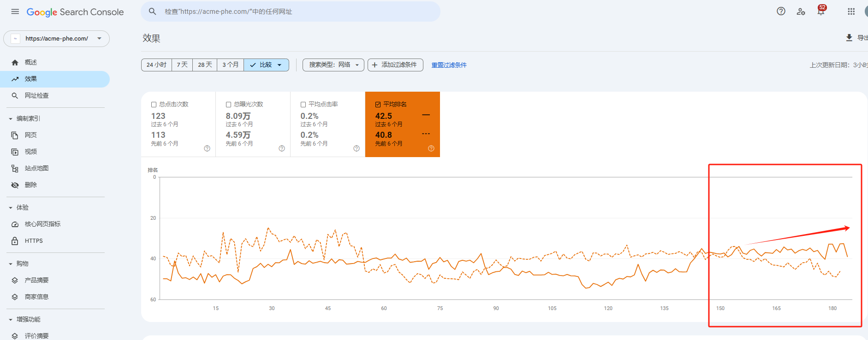Click the 视频 video icon

15,152
